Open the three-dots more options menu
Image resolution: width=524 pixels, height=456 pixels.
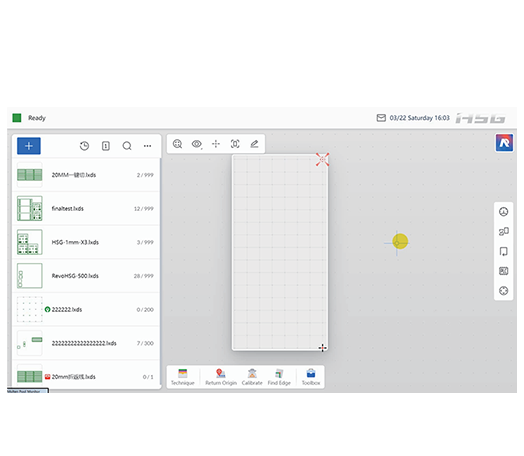click(x=147, y=146)
